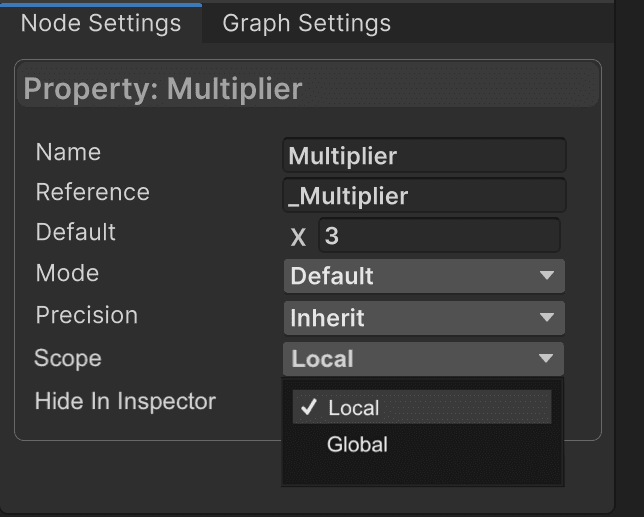Choose the Global scope option
Viewport: 644px width, 517px height.
click(x=357, y=445)
